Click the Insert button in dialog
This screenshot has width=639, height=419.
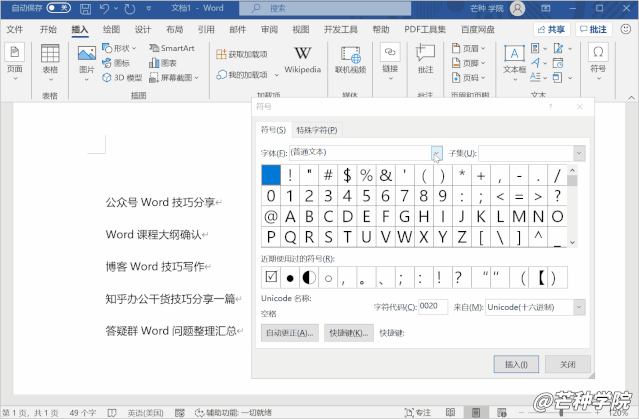click(517, 364)
